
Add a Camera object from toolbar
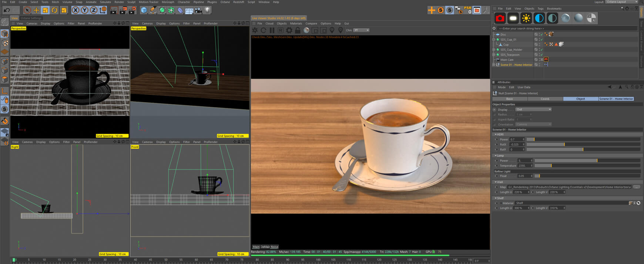coord(198,10)
